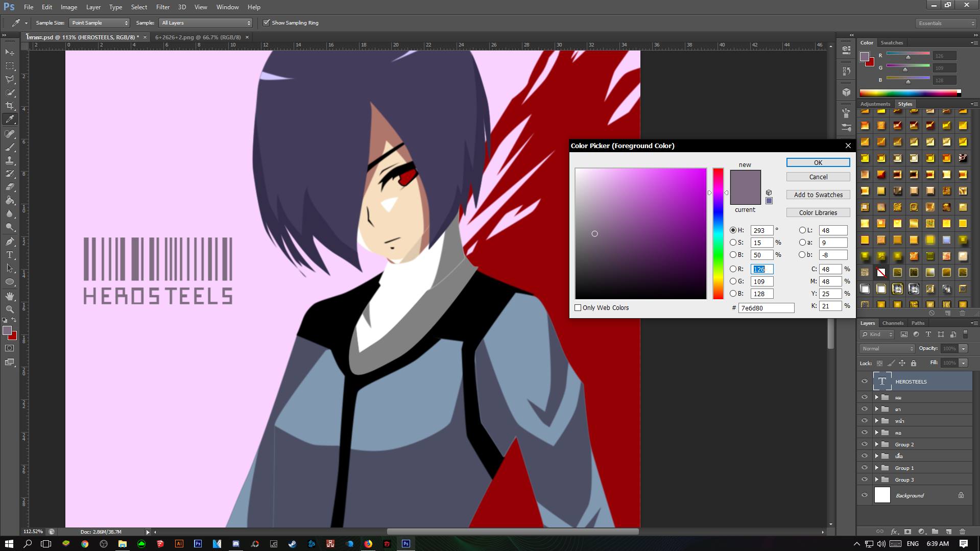Click out-of-gamut warning cube in Color Picker

coord(769,193)
